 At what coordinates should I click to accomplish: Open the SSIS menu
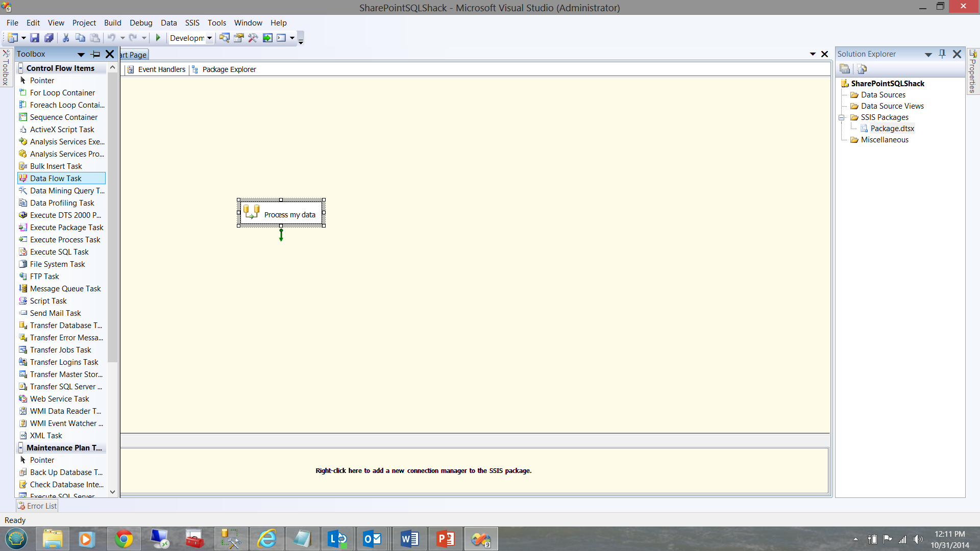point(192,23)
